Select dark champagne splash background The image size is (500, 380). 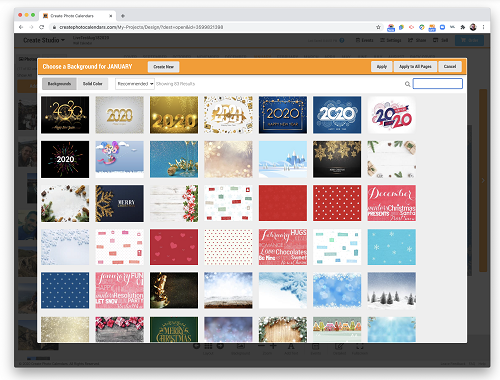[174, 290]
